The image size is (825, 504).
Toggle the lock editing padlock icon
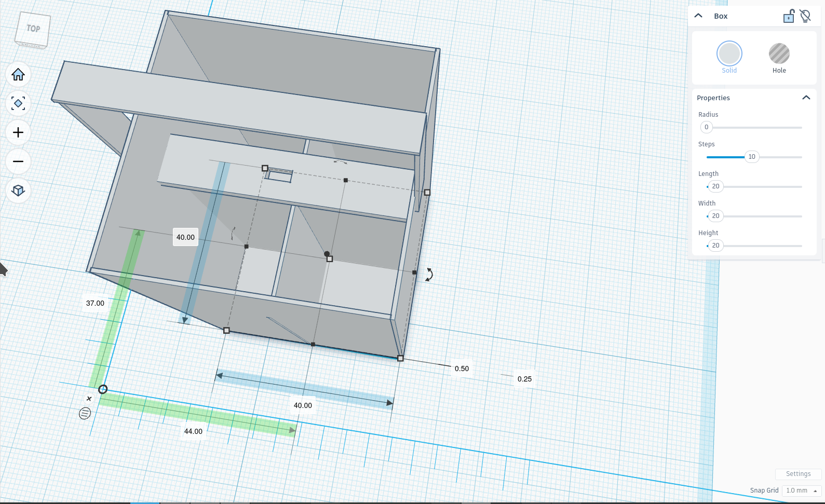[x=789, y=16]
